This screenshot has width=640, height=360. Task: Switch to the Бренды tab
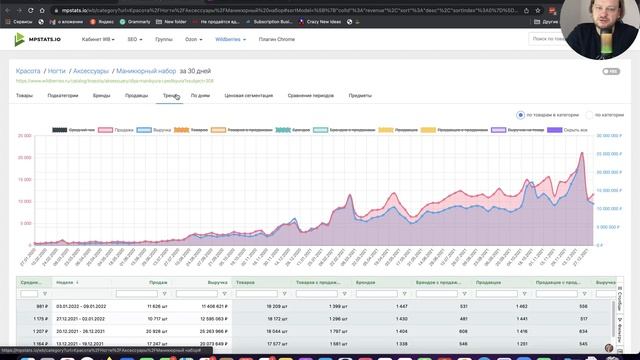[x=101, y=96]
